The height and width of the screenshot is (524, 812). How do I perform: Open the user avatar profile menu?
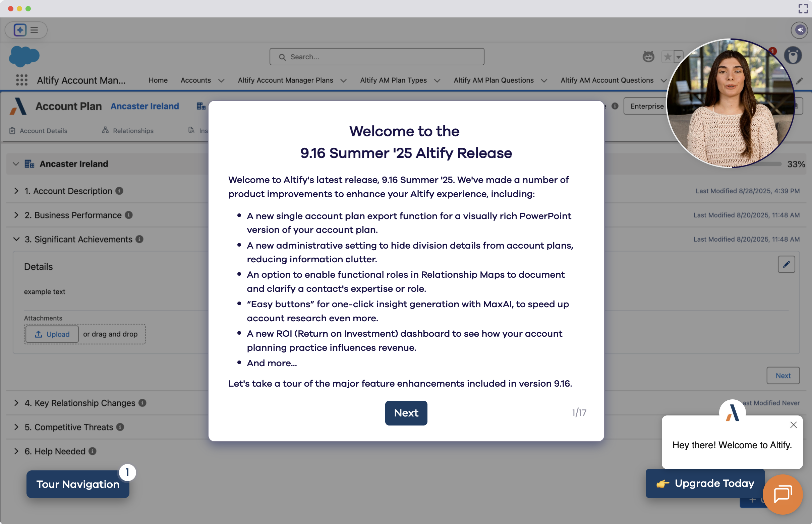(x=793, y=56)
